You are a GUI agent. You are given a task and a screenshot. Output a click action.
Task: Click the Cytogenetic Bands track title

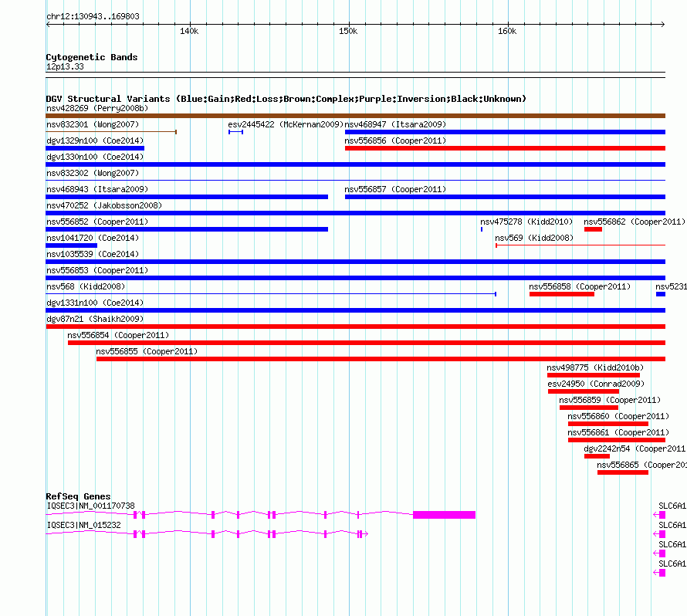coord(92,57)
